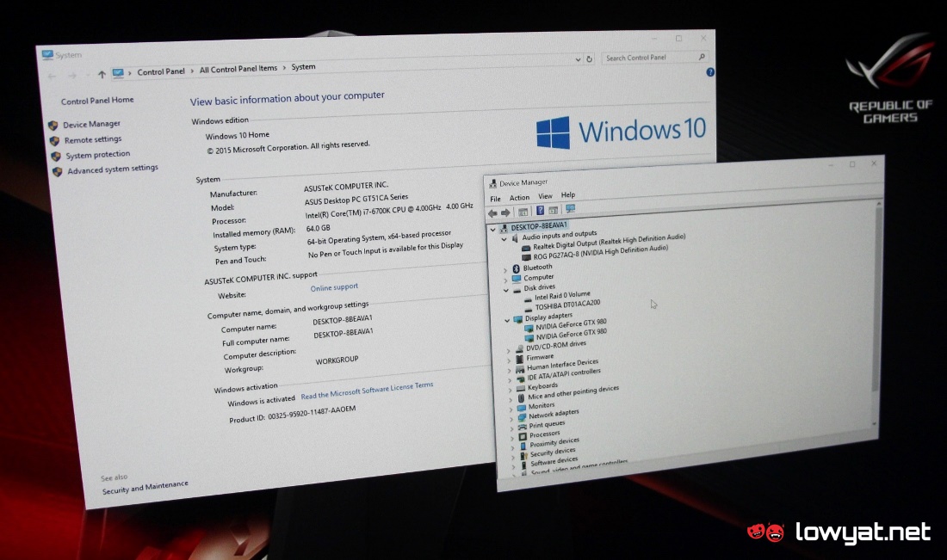This screenshot has width=947, height=560.
Task: Click the Bluetooth device category icon
Action: [x=516, y=268]
